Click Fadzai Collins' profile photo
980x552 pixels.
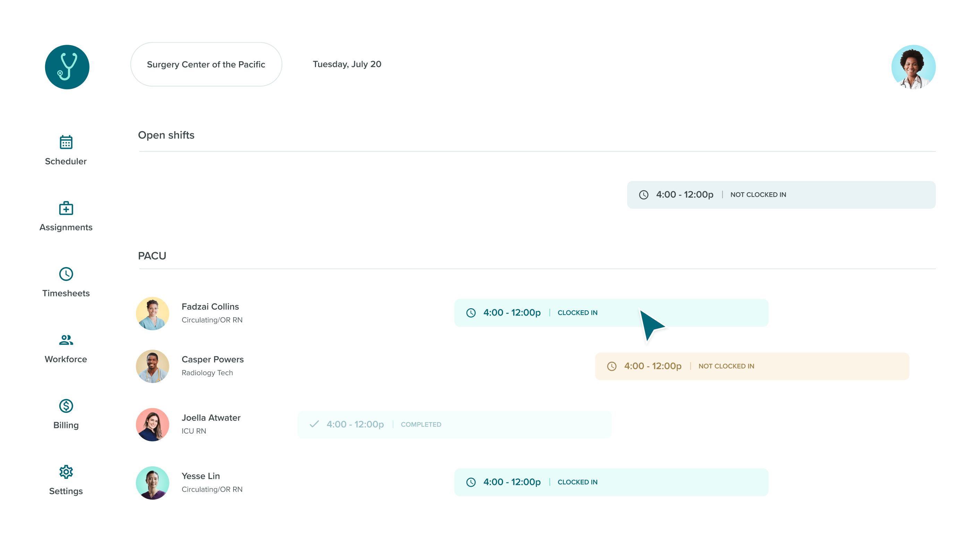pos(152,313)
